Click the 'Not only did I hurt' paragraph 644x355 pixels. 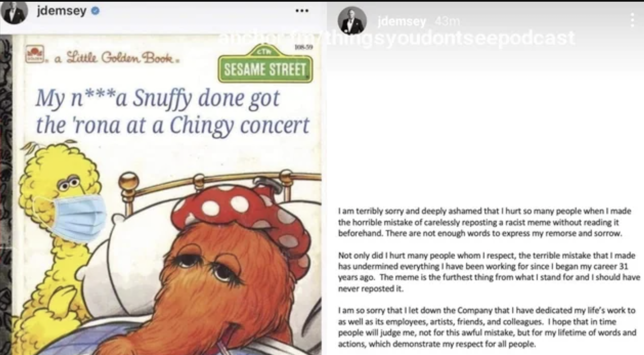pos(489,272)
